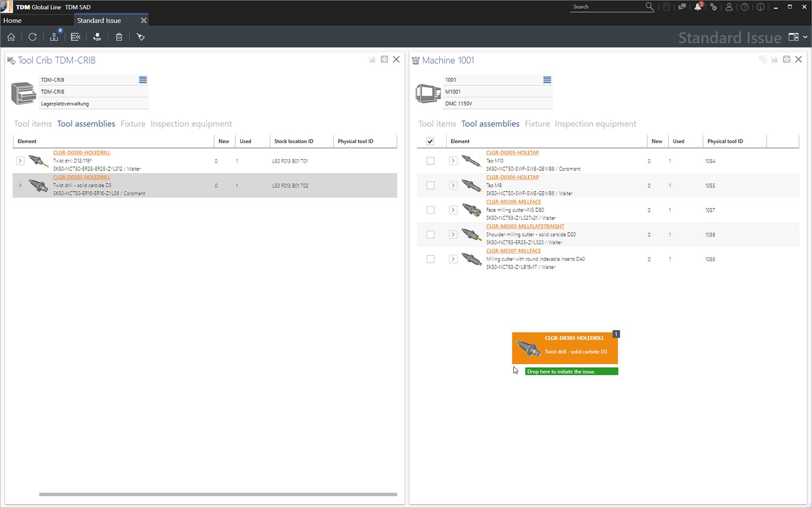
Task: Sort by the Stock location ID column header
Action: point(302,141)
